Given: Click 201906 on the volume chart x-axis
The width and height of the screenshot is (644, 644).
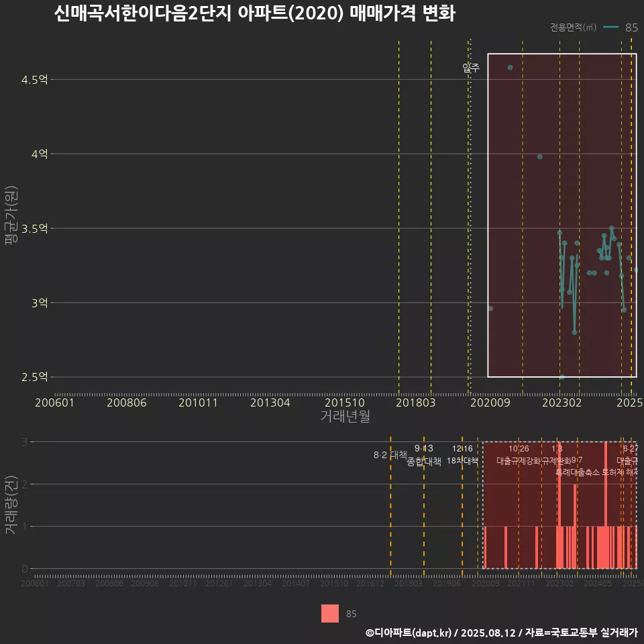Looking at the screenshot, I should tap(447, 583).
